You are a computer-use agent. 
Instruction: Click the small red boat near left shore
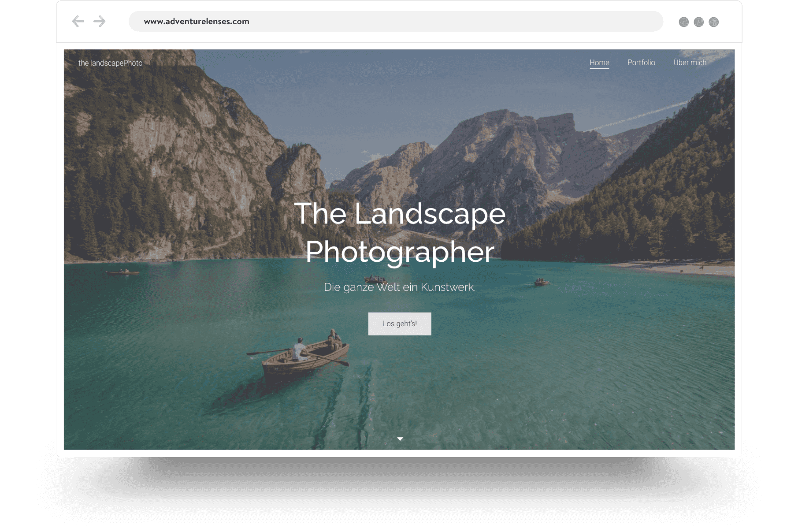(123, 272)
